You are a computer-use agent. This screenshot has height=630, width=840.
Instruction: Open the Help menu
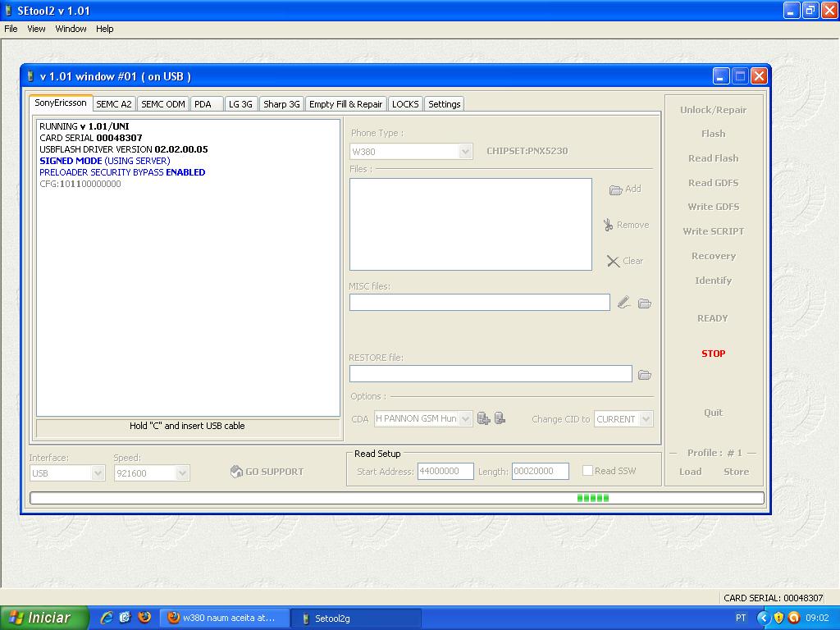tap(104, 29)
